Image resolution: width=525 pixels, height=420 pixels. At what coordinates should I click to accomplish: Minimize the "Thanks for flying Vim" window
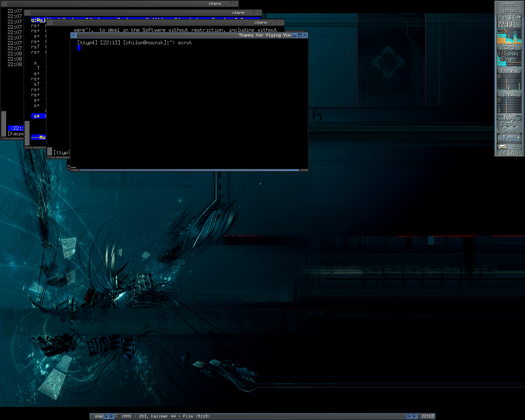tap(294, 36)
